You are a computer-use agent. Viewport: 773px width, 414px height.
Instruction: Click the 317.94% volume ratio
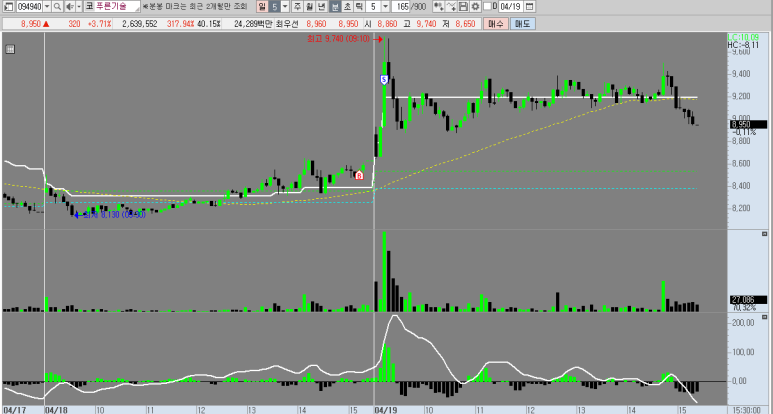point(180,24)
